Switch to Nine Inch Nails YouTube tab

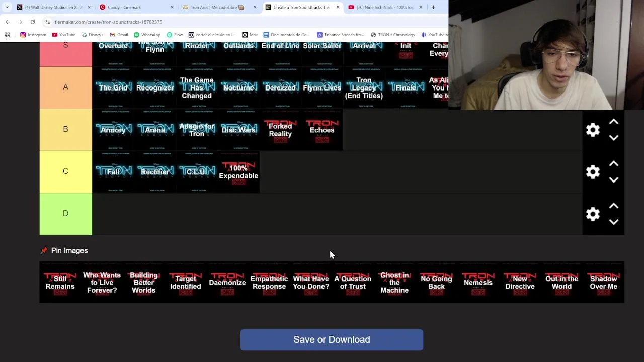[385, 7]
